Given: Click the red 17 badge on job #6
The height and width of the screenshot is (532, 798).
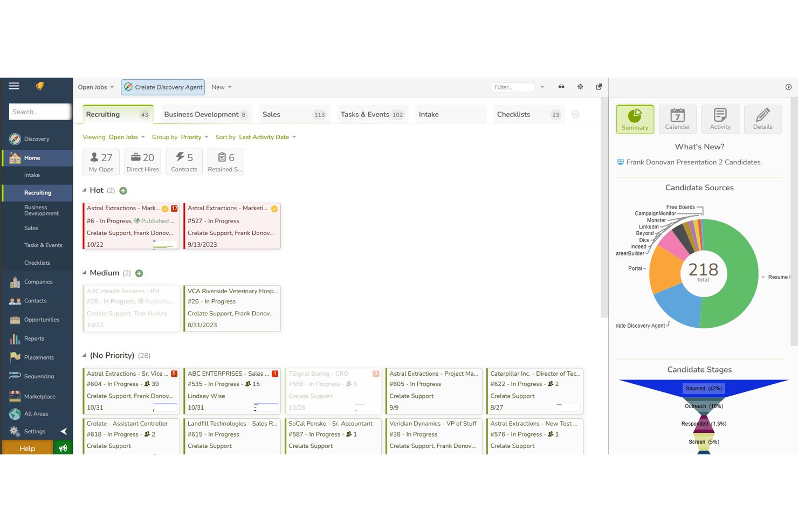Looking at the screenshot, I should coord(174,209).
